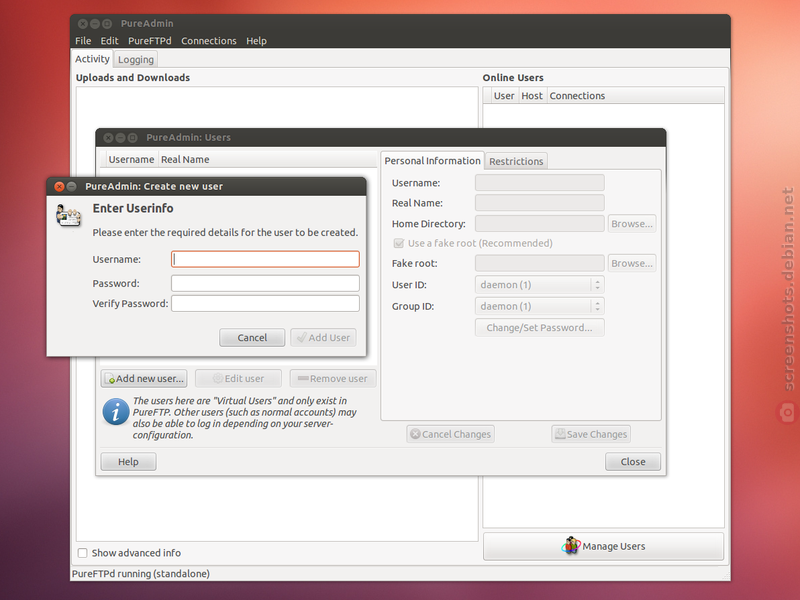Click the Real Name field in Personal Information
This screenshot has width=800, height=600.
(539, 203)
